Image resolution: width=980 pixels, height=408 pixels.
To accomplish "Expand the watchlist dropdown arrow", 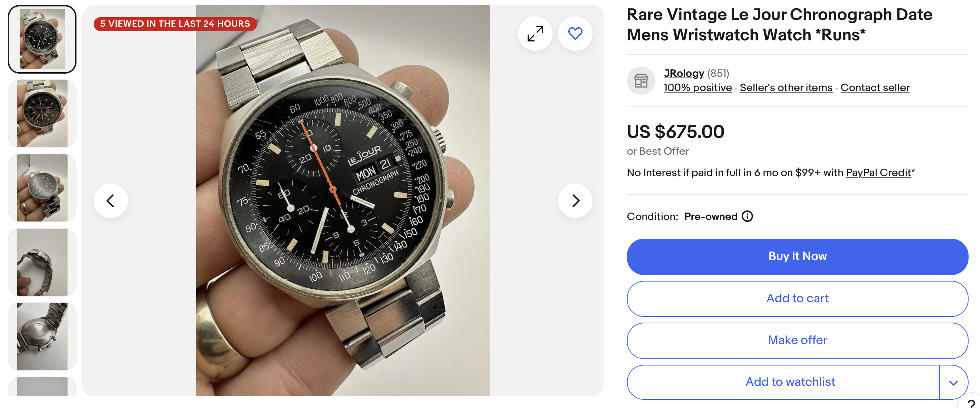I will [x=953, y=383].
